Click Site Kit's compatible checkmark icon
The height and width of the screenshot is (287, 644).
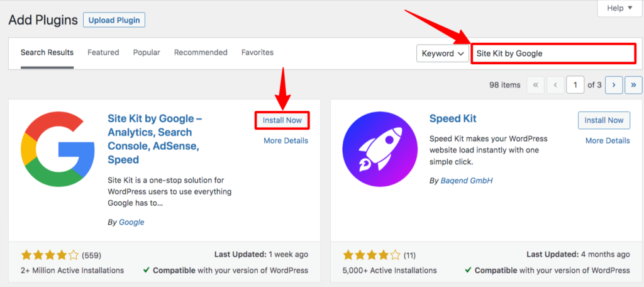tap(146, 270)
